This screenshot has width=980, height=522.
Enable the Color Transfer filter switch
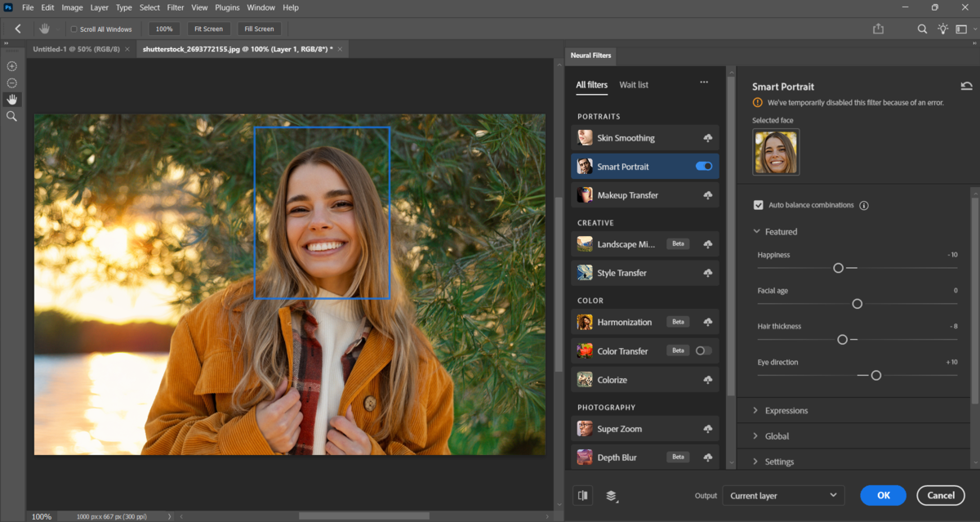[704, 350]
